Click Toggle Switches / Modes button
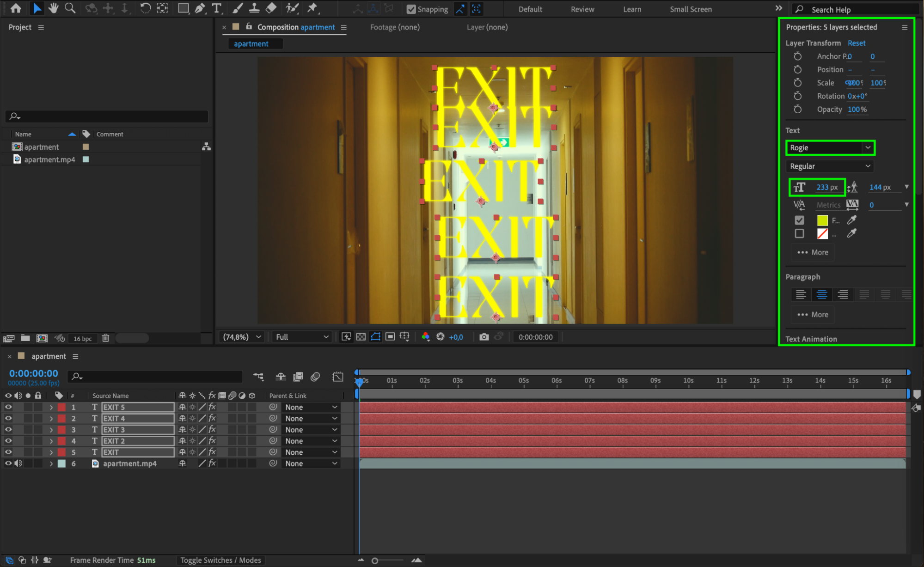Screen dimensions: 924x567 pos(220,560)
